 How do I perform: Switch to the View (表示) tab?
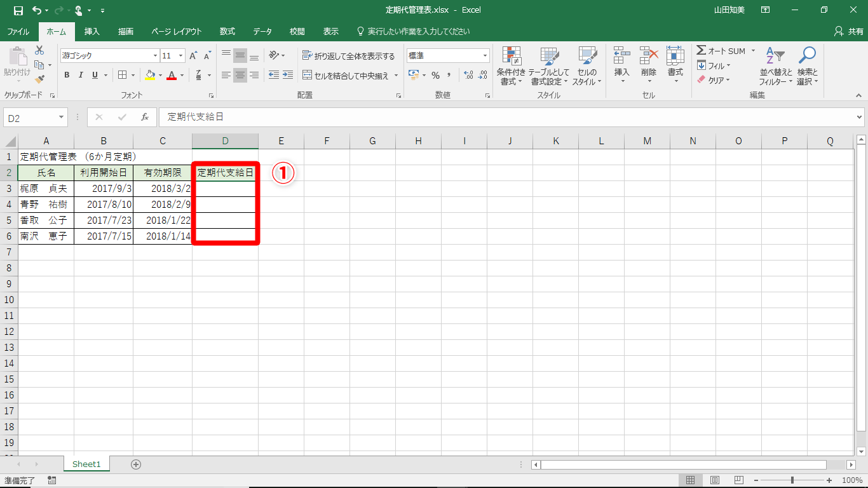coord(331,31)
